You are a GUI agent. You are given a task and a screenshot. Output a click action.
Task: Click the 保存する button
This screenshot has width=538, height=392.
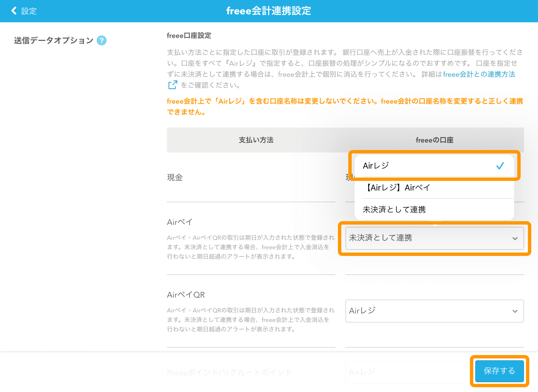click(499, 371)
